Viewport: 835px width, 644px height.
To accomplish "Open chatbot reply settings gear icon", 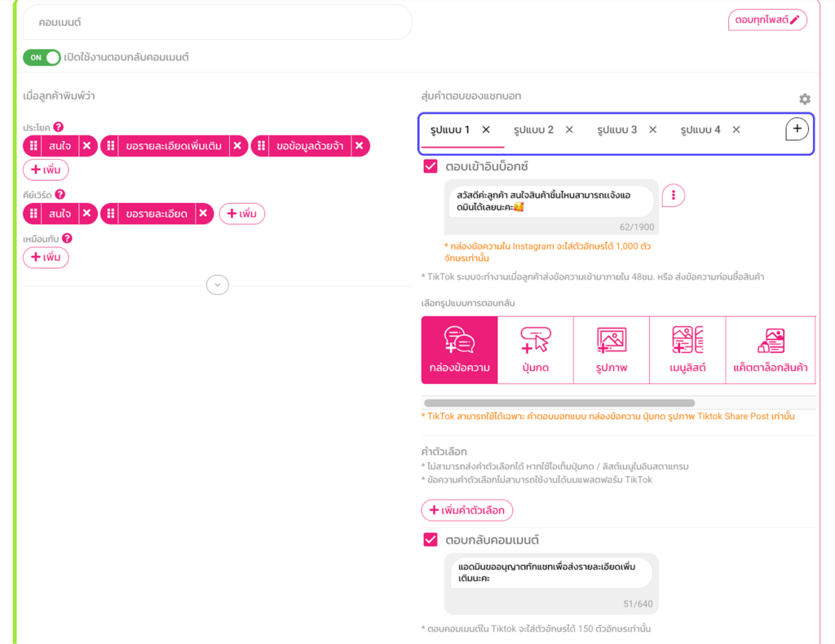I will click(x=805, y=99).
